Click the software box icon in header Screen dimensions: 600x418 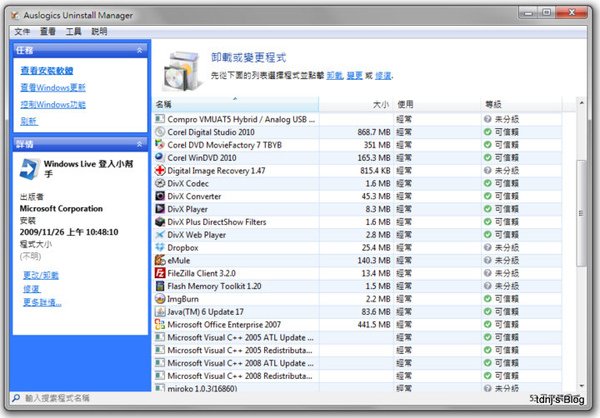click(x=181, y=72)
